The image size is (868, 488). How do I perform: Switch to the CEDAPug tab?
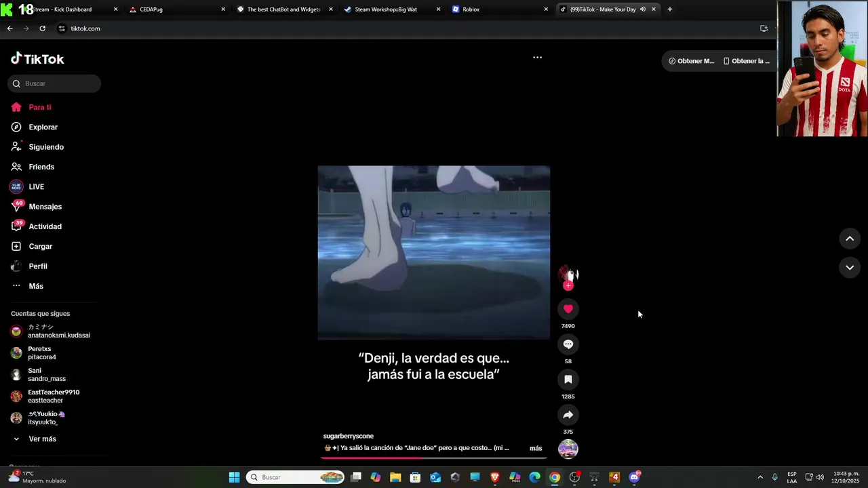(176, 9)
